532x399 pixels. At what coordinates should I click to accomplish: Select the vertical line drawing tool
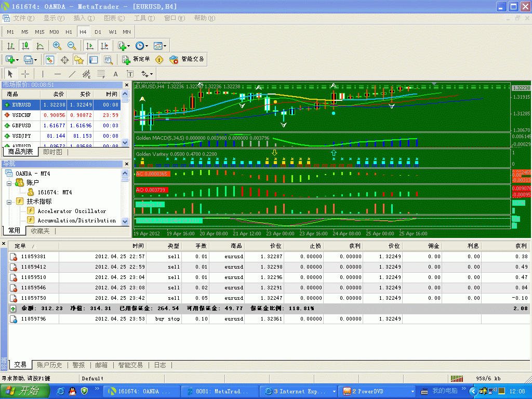43,74
